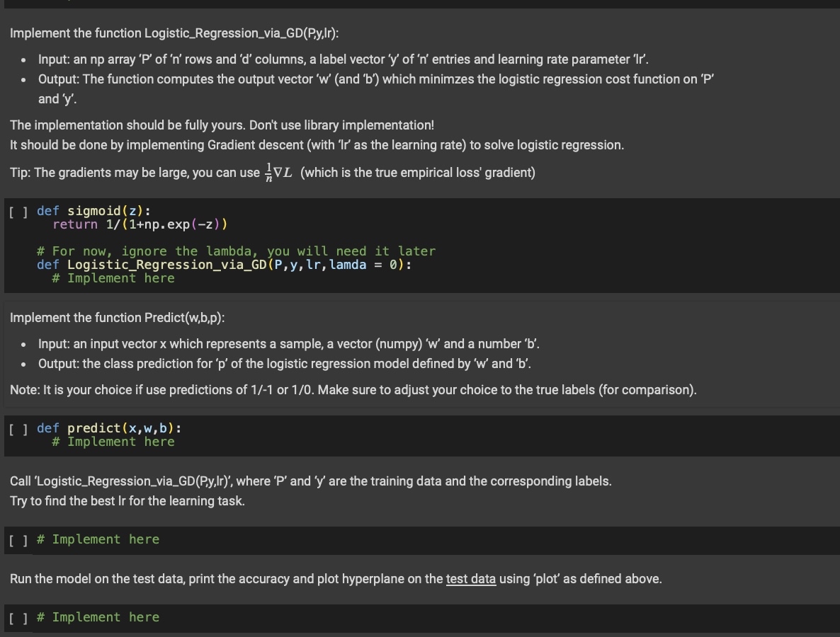Open the underlined test data link

471,578
